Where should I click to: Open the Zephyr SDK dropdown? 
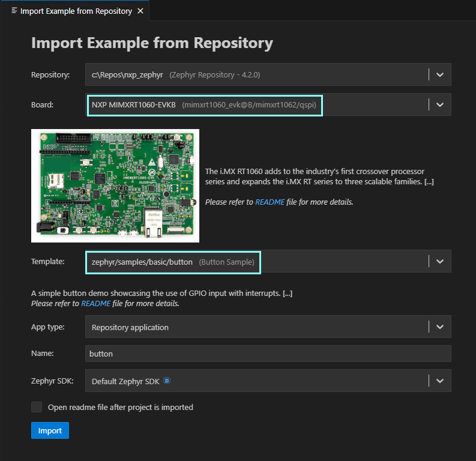(x=268, y=381)
